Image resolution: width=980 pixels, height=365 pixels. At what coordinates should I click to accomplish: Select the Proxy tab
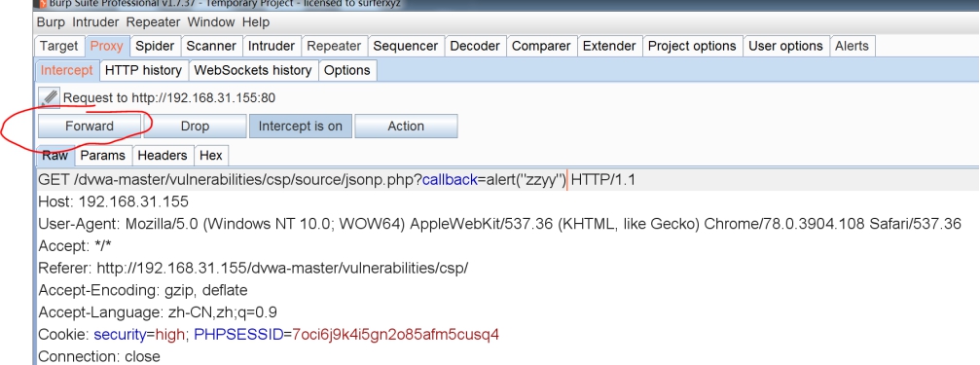pyautogui.click(x=106, y=47)
